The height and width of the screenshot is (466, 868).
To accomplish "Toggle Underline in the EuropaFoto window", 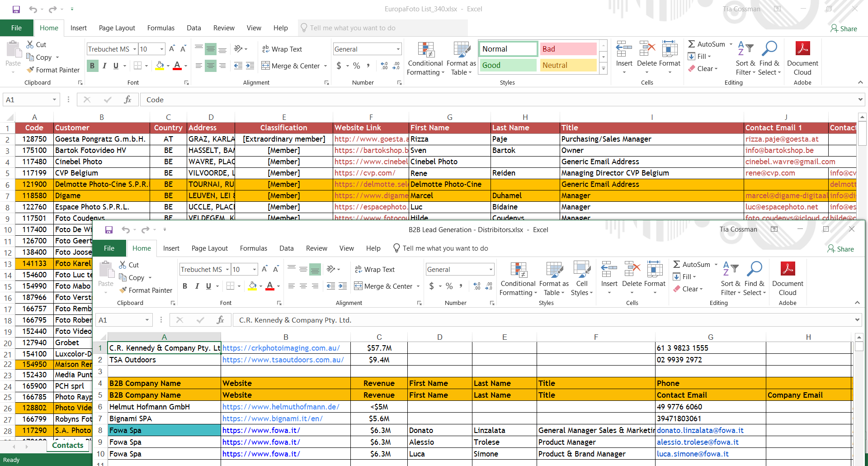I will pos(116,66).
